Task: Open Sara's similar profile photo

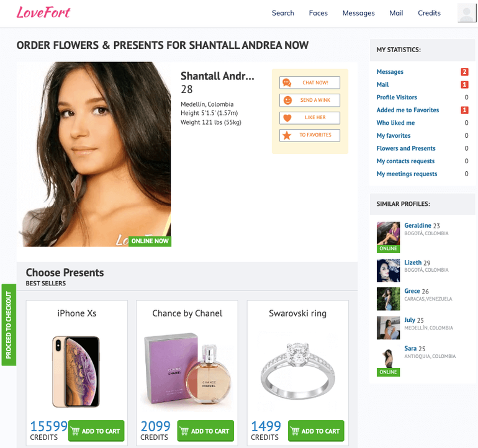Action: pyautogui.click(x=388, y=362)
